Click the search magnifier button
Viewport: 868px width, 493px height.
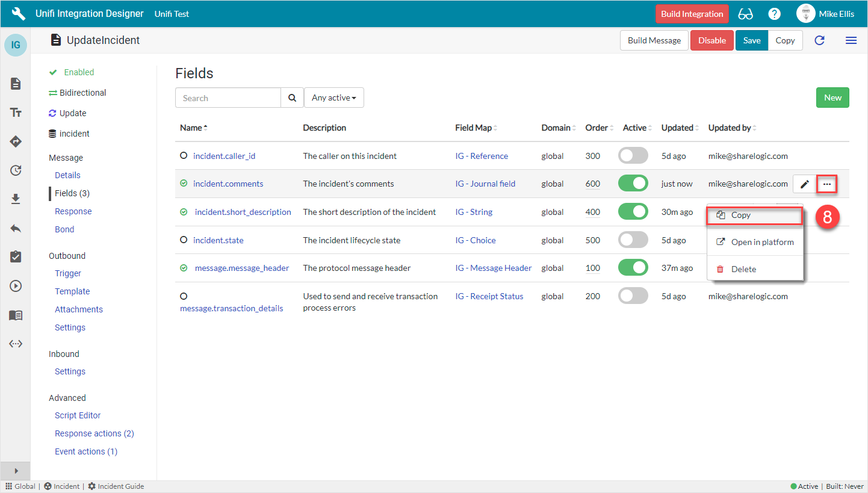pos(292,98)
